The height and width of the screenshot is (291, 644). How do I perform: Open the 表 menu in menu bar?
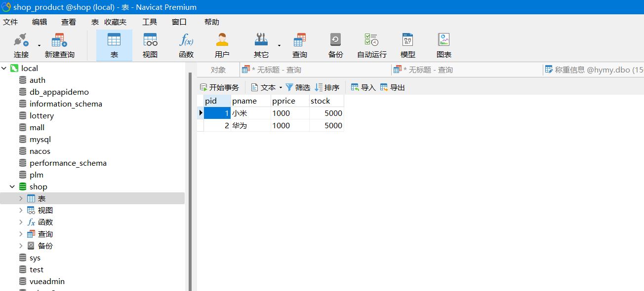pyautogui.click(x=95, y=22)
